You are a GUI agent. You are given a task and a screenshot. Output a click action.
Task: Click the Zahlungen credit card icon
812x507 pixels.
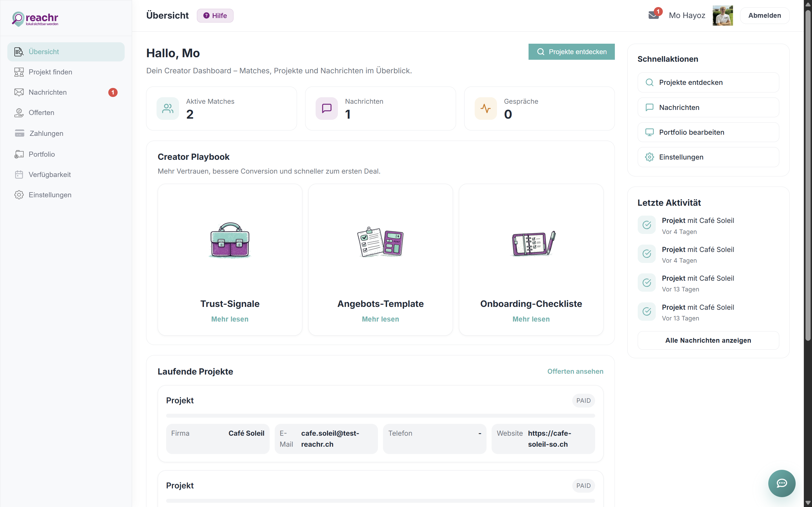(19, 133)
